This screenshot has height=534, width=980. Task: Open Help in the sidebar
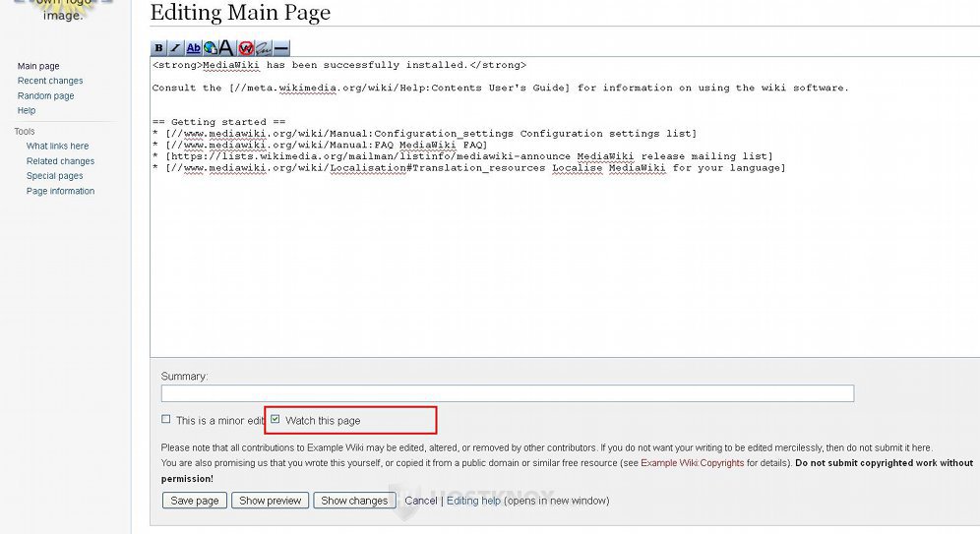(x=27, y=110)
